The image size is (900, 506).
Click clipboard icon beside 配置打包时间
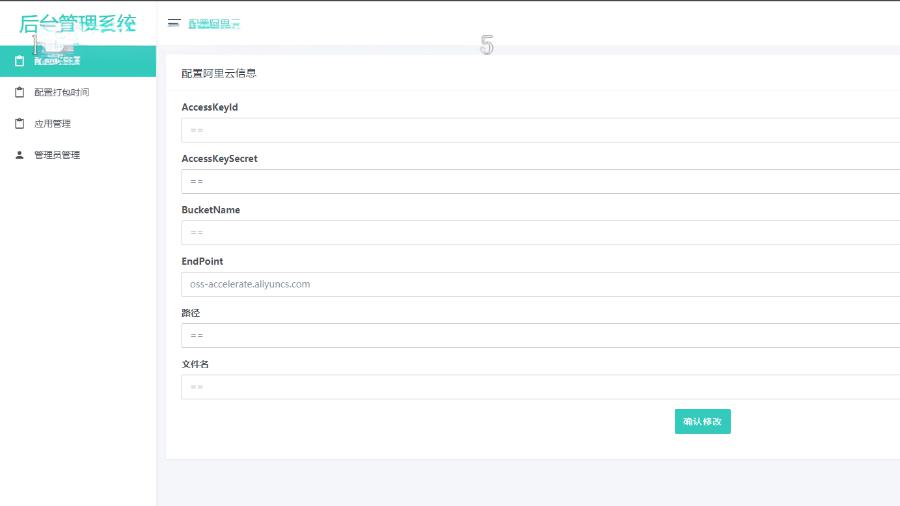pyautogui.click(x=20, y=92)
